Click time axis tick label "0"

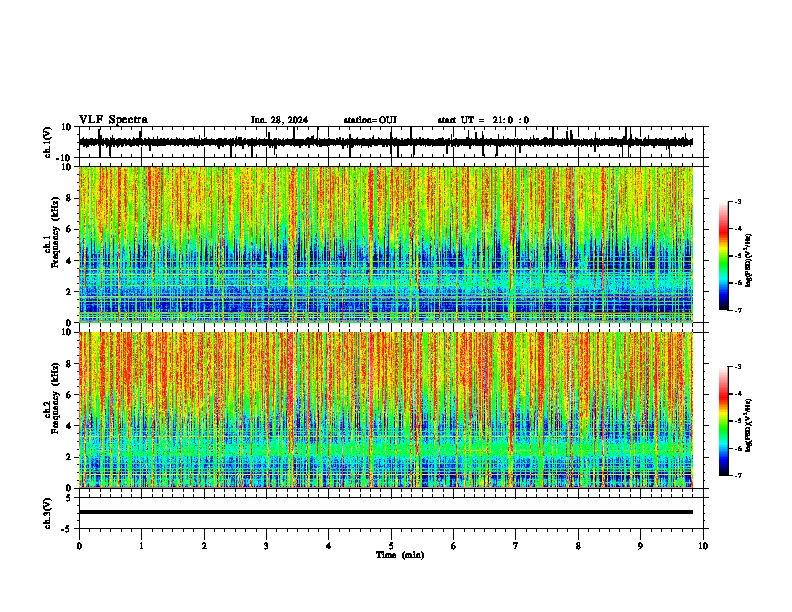point(79,546)
